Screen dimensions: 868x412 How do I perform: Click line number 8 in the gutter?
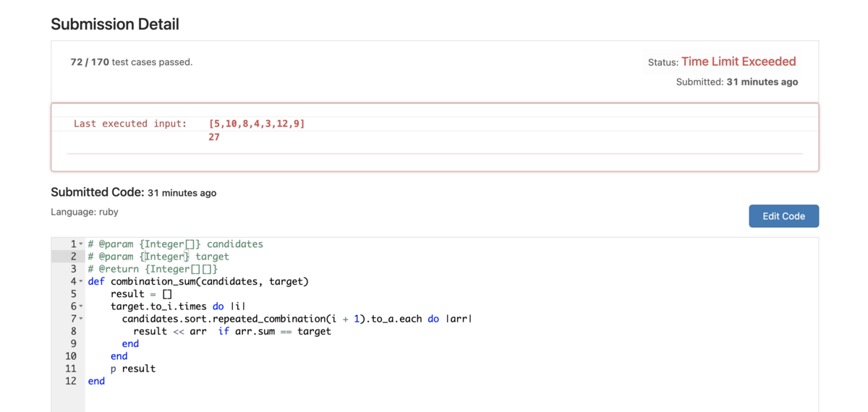[x=73, y=331]
